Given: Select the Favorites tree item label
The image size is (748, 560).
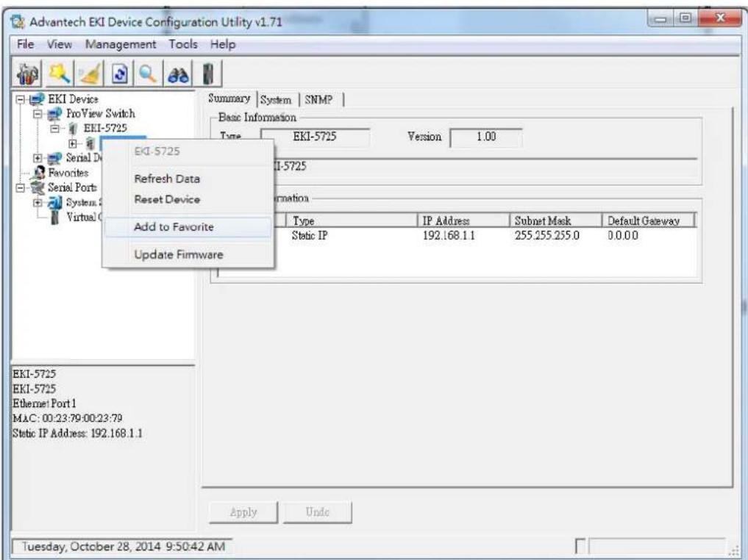Looking at the screenshot, I should pyautogui.click(x=68, y=173).
